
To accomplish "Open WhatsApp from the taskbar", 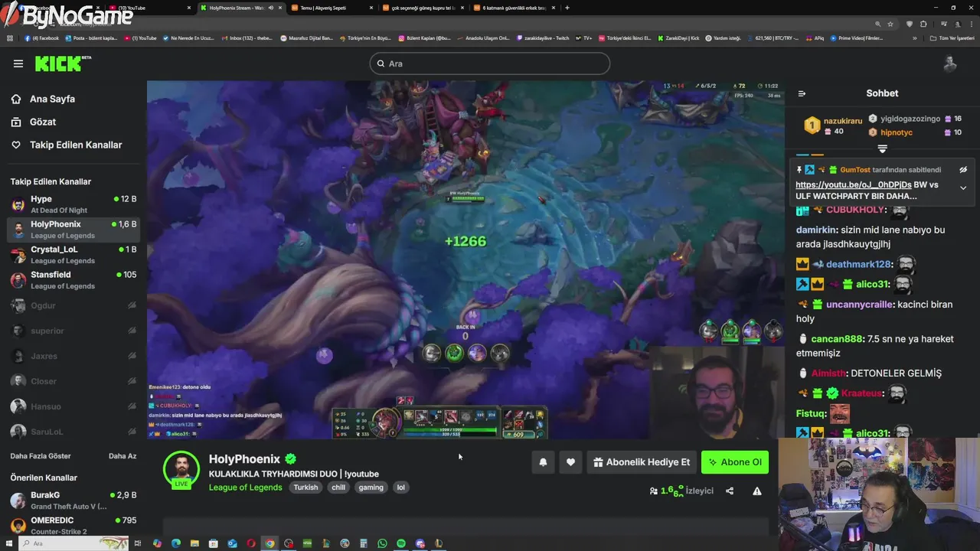I will click(382, 543).
